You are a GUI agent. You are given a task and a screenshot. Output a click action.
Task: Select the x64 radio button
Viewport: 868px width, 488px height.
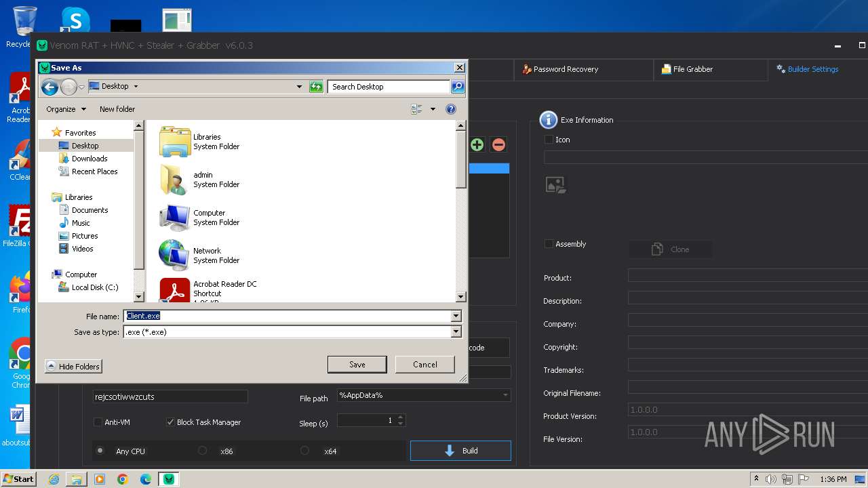pyautogui.click(x=304, y=451)
